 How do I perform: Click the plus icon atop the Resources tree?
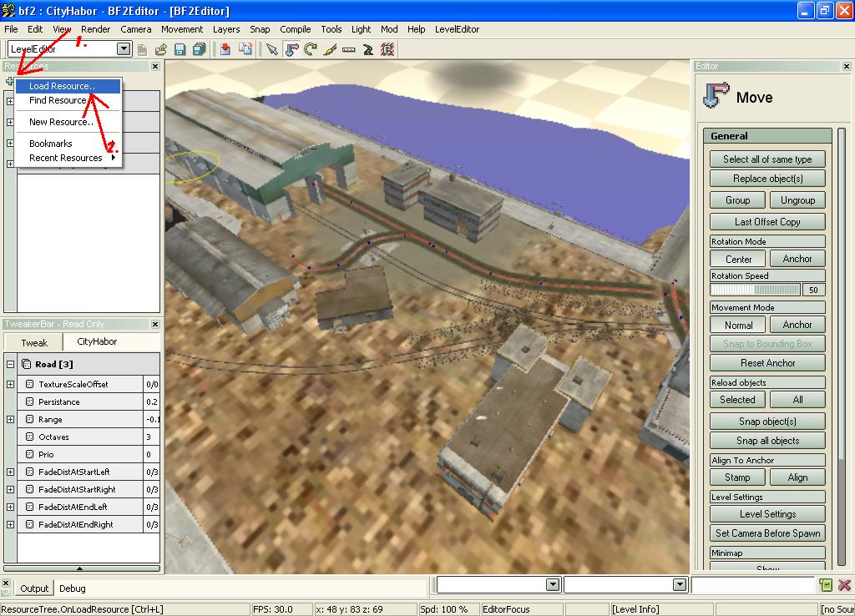click(x=9, y=82)
